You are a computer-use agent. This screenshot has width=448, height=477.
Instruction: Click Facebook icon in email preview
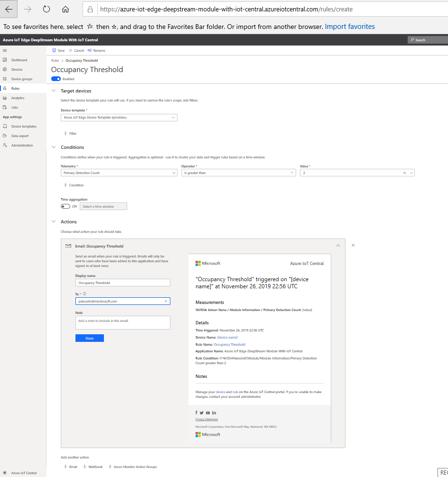196,413
